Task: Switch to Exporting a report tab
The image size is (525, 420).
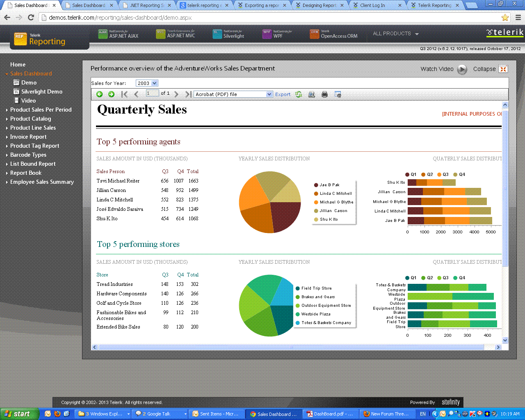Action: point(262,5)
